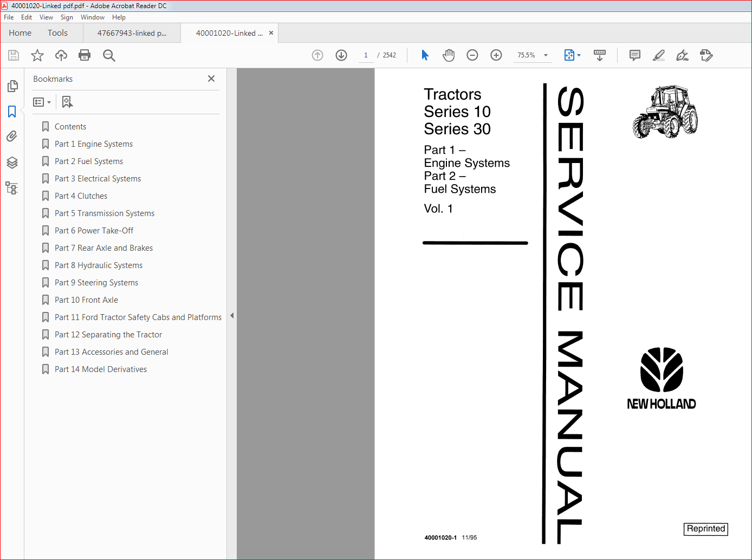Activate the Hand pan tool
The image size is (752, 560).
click(449, 55)
